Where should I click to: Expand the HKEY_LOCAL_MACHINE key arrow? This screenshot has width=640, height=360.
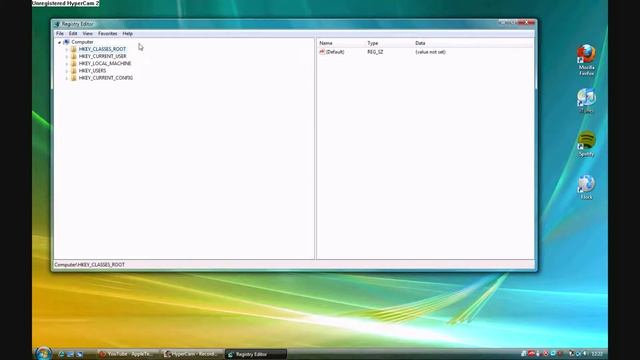point(67,64)
